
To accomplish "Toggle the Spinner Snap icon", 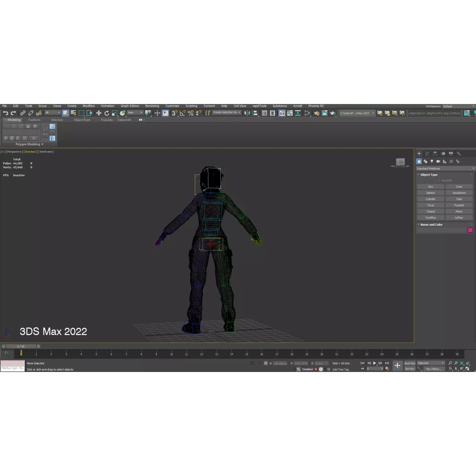I will 198,113.
